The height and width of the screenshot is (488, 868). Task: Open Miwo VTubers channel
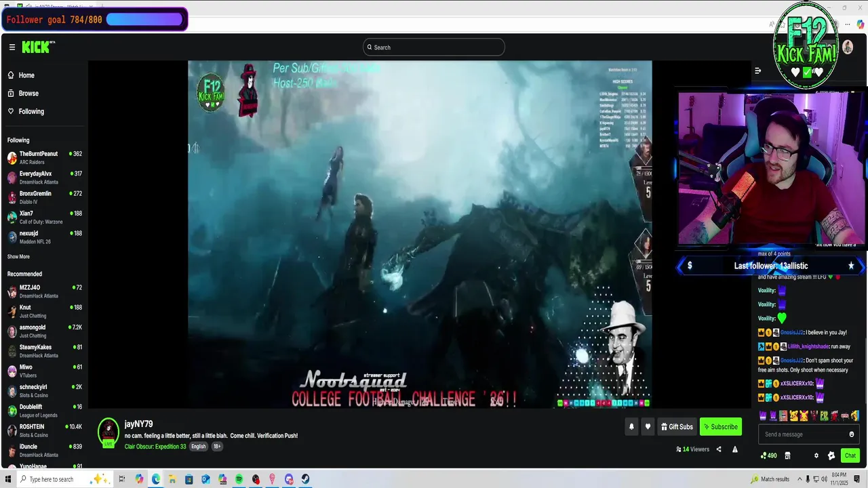(44, 371)
